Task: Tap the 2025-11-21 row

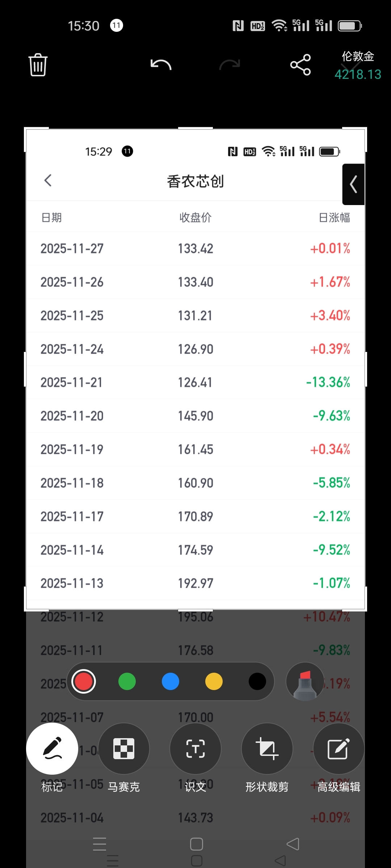Action: (x=195, y=383)
